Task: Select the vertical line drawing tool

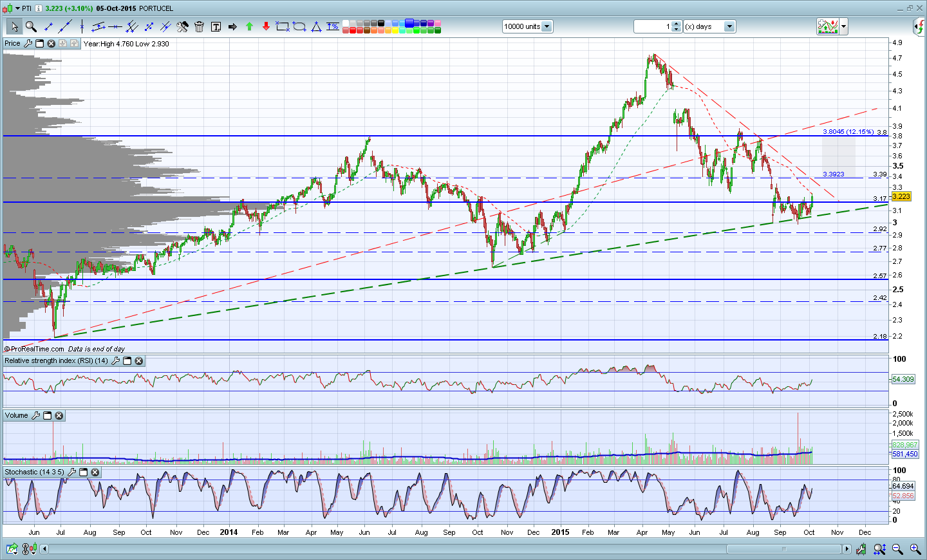Action: click(x=82, y=26)
